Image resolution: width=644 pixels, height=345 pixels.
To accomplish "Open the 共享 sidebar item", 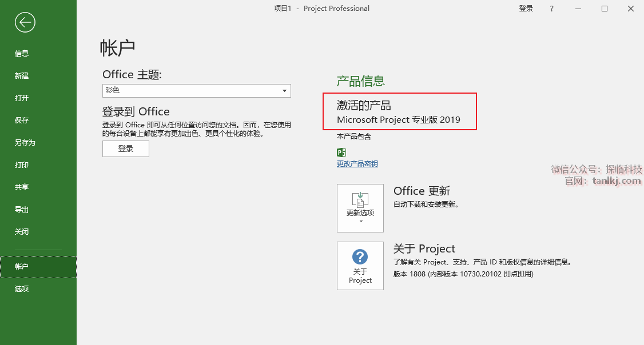I will click(22, 187).
